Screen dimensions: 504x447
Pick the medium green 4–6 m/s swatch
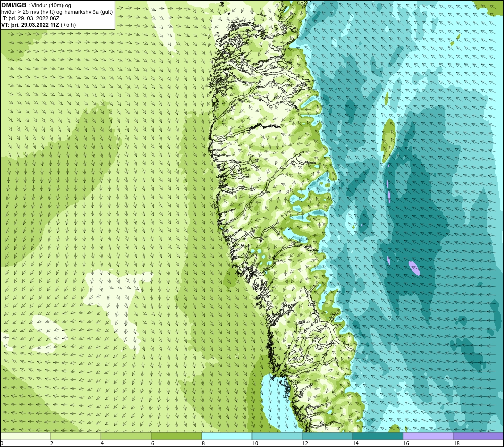[x=126, y=436]
